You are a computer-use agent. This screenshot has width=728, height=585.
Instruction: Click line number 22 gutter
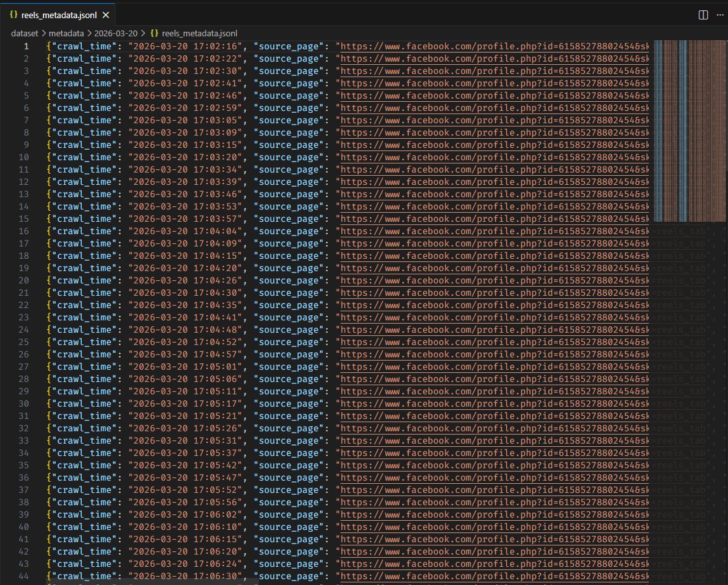(x=25, y=305)
